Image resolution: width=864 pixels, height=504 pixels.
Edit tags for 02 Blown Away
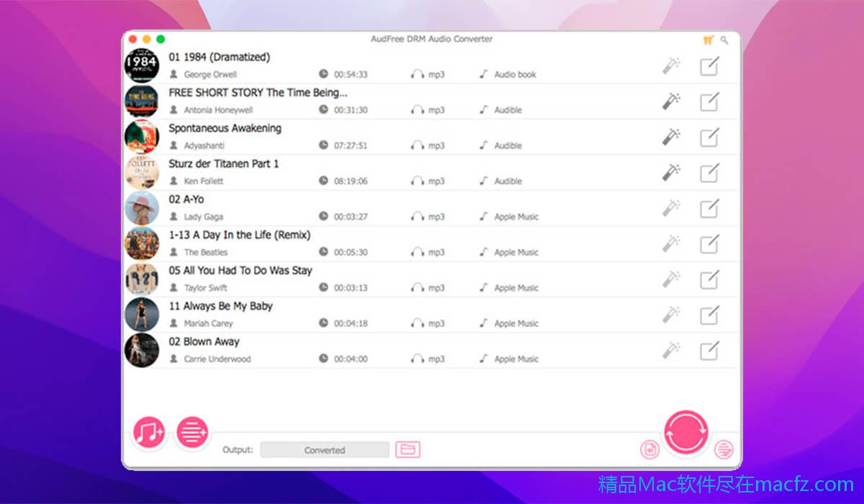[x=709, y=351]
